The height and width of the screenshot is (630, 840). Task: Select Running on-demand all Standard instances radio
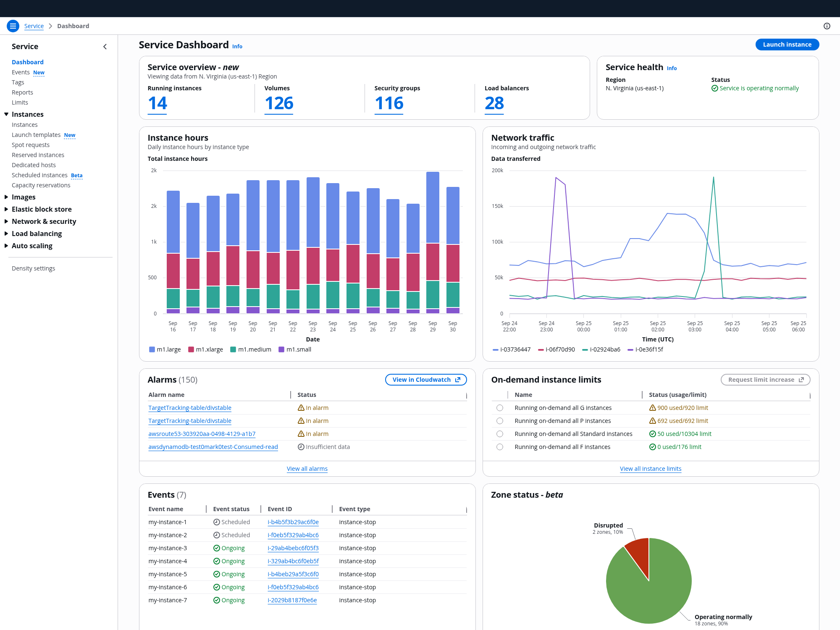pyautogui.click(x=499, y=434)
